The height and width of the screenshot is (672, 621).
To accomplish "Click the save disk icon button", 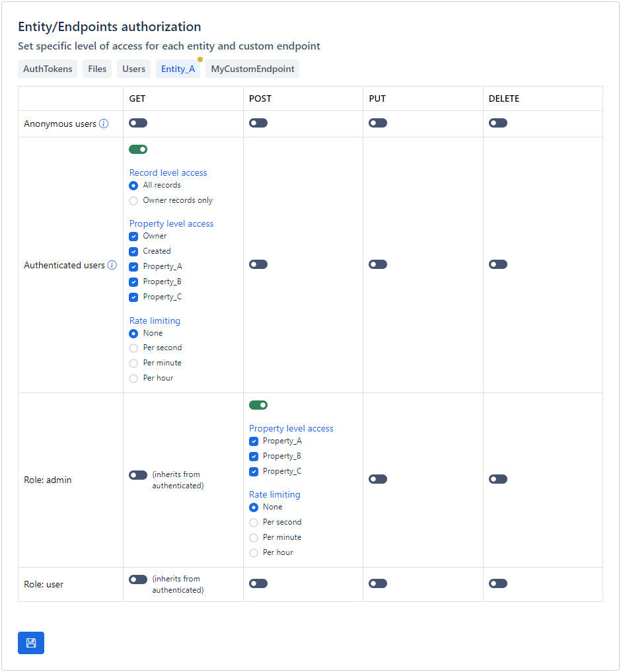I will click(31, 643).
